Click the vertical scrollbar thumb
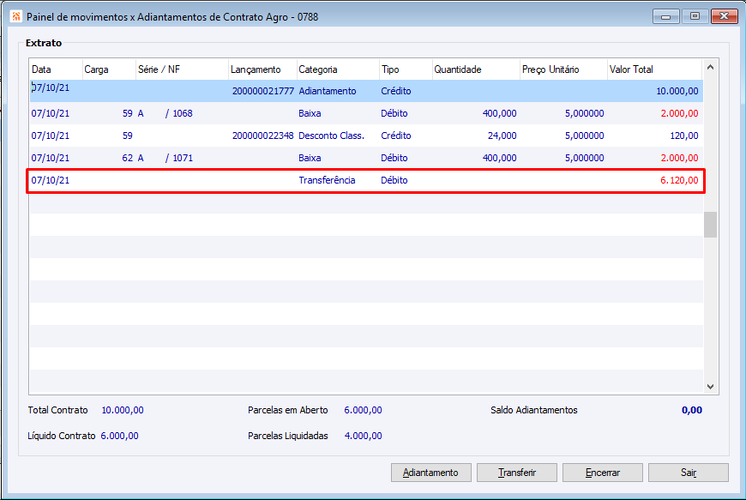This screenshot has width=746, height=500. [x=710, y=225]
